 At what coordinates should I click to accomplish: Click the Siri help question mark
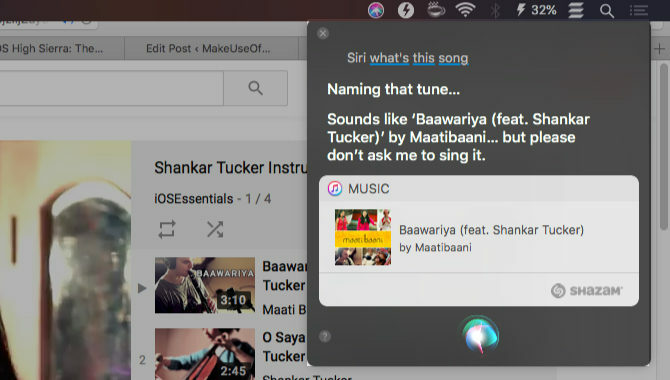click(325, 336)
